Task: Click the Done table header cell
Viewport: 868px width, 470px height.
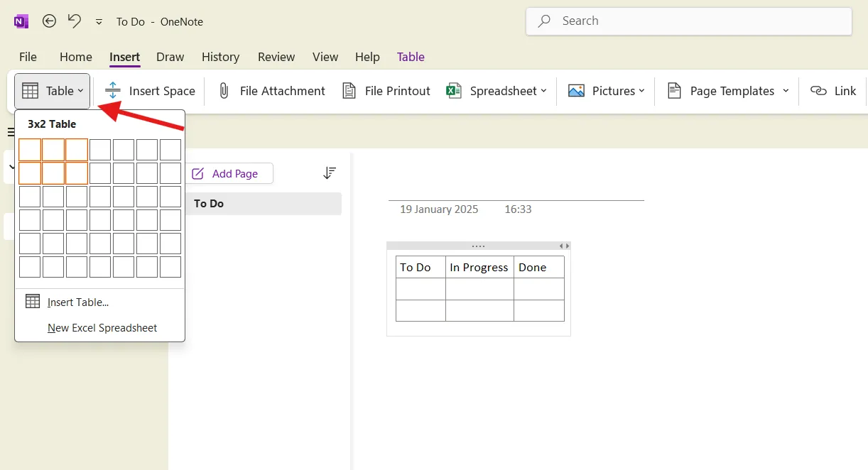Action: tap(539, 267)
